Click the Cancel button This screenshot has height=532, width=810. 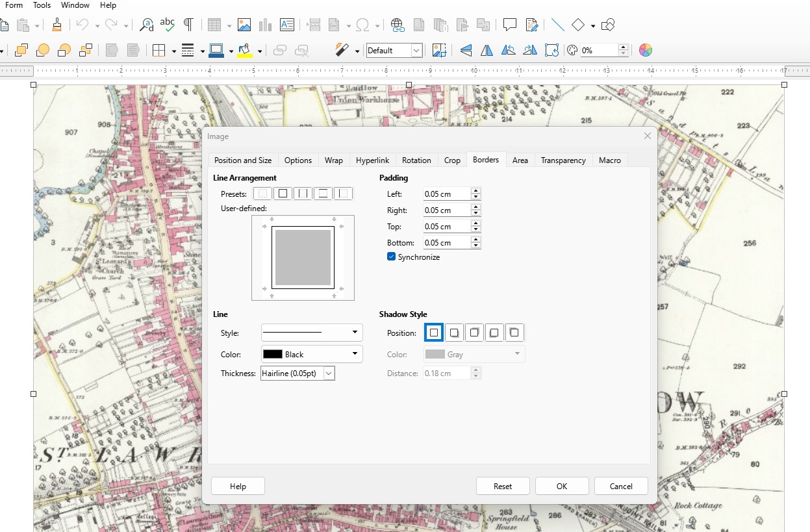click(x=621, y=486)
